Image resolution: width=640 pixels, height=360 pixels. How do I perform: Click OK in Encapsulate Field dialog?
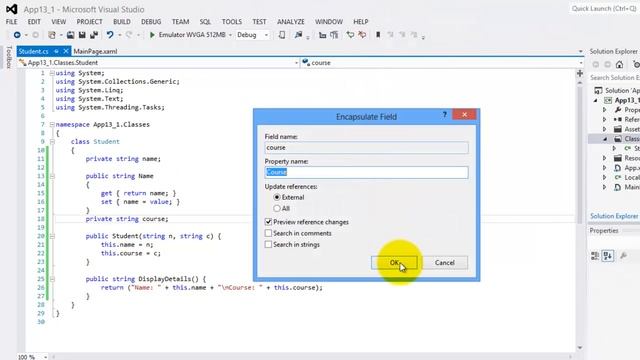tap(394, 262)
